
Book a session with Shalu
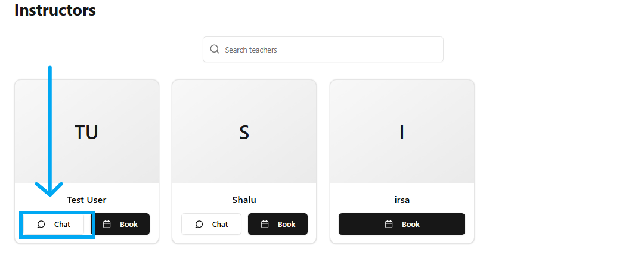click(x=278, y=225)
